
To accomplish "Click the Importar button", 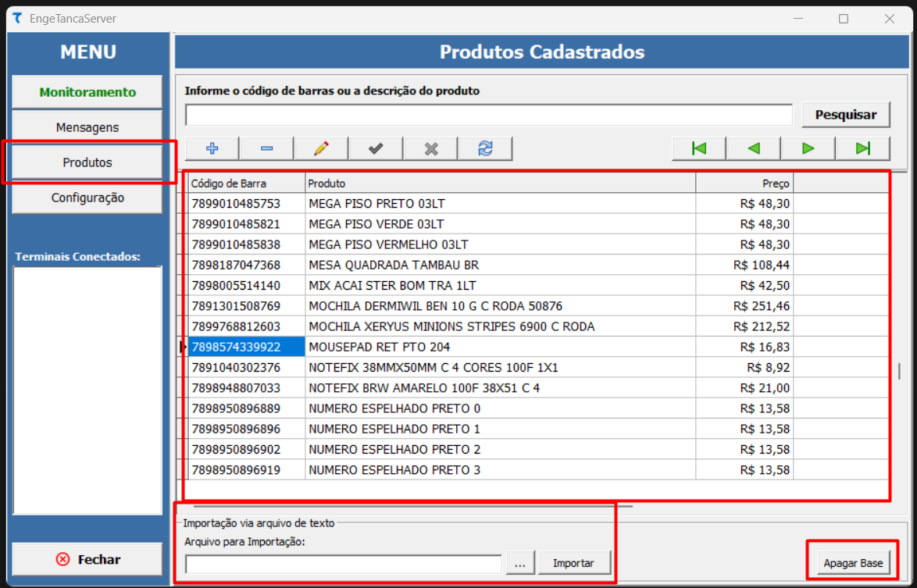I will point(573,563).
